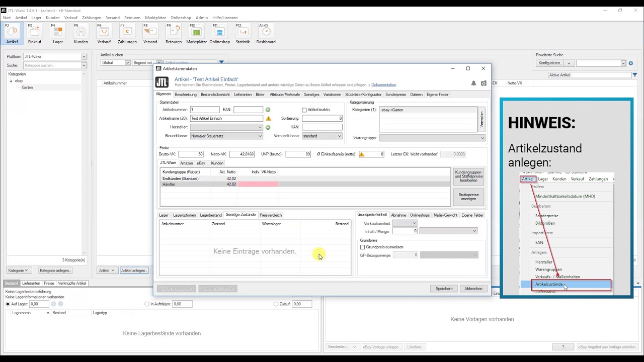Open the Global search scope dropdown
This screenshot has width=644, height=362.
(116, 63)
